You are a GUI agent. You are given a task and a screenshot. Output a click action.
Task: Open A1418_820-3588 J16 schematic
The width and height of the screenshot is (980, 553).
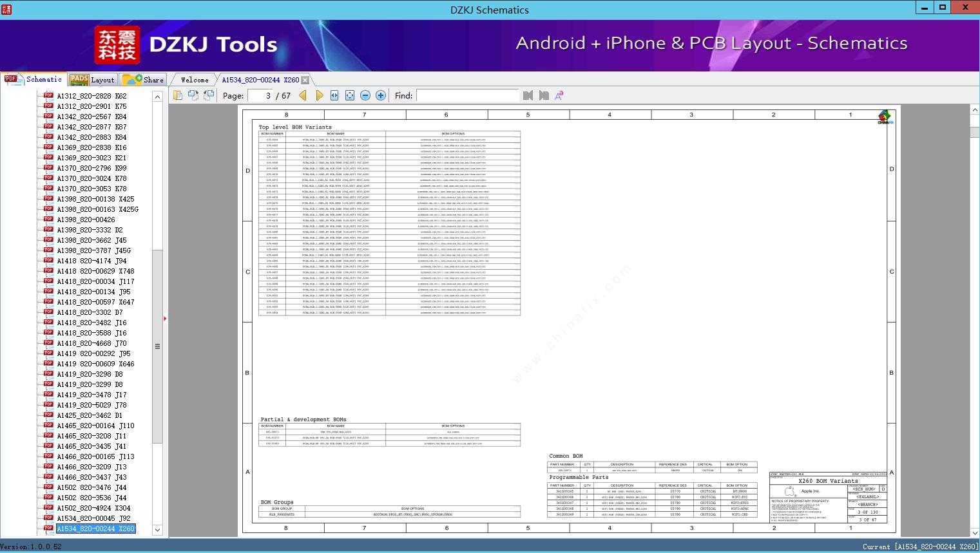pyautogui.click(x=91, y=333)
